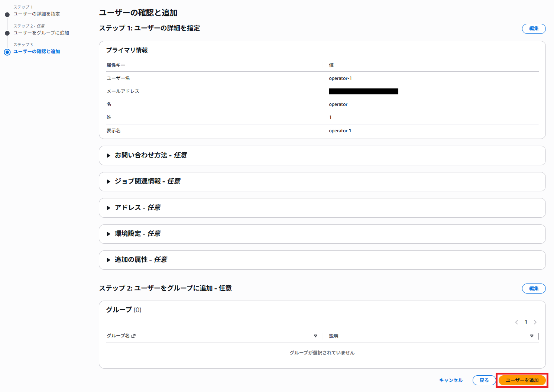Open the sort arrow on the 説明 column
Viewport: 554px width, 392px height.
point(532,336)
